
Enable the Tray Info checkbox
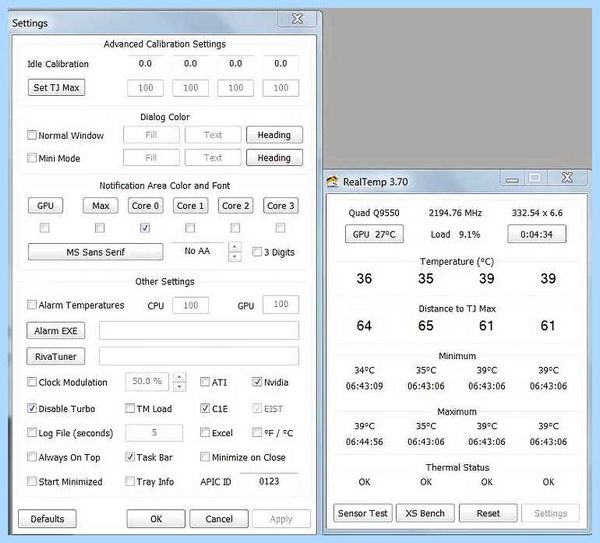tap(130, 481)
